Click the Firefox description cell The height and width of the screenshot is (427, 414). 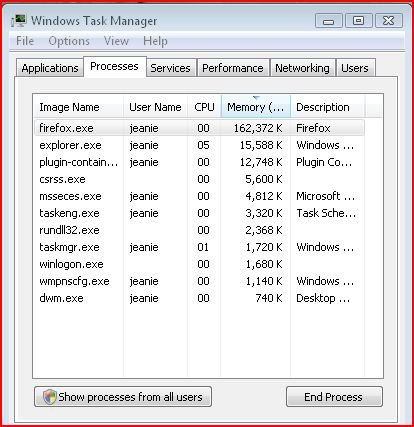pyautogui.click(x=313, y=128)
